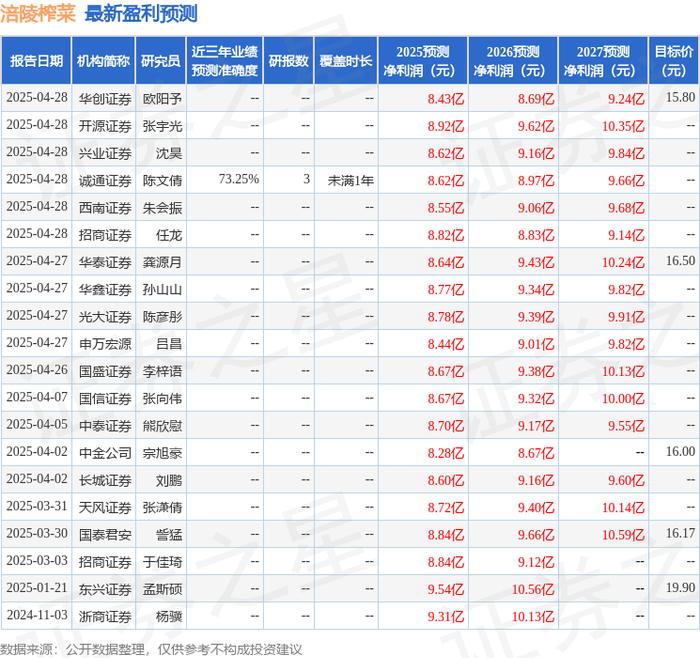Image resolution: width=700 pixels, height=658 pixels.
Task: Click target price 19.90
Action: click(x=680, y=587)
